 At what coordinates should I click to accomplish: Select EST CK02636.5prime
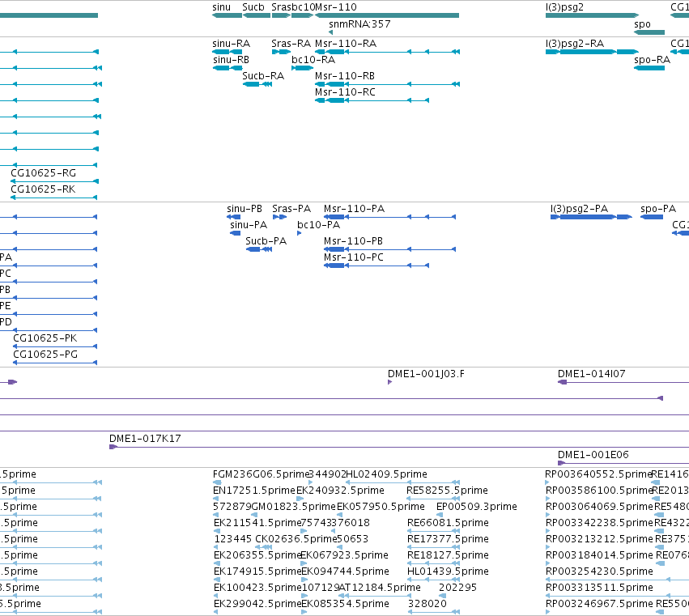click(296, 540)
